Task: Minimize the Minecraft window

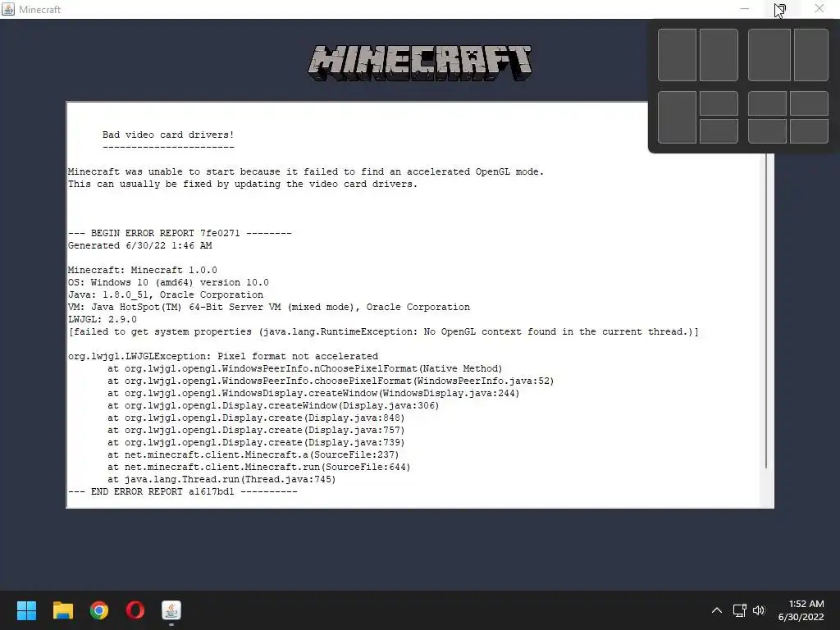Action: pyautogui.click(x=745, y=9)
